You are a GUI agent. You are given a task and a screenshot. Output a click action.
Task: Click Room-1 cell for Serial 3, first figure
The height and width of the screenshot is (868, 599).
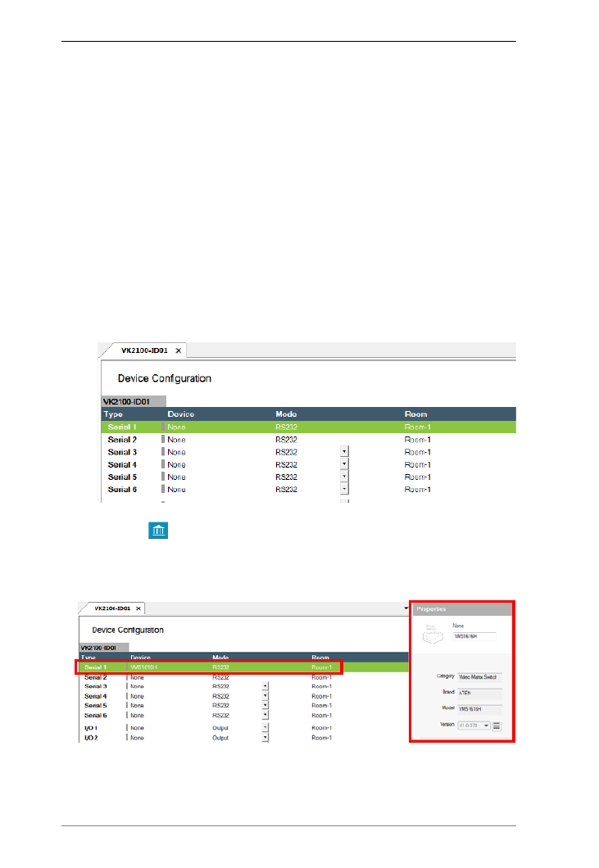pyautogui.click(x=418, y=452)
